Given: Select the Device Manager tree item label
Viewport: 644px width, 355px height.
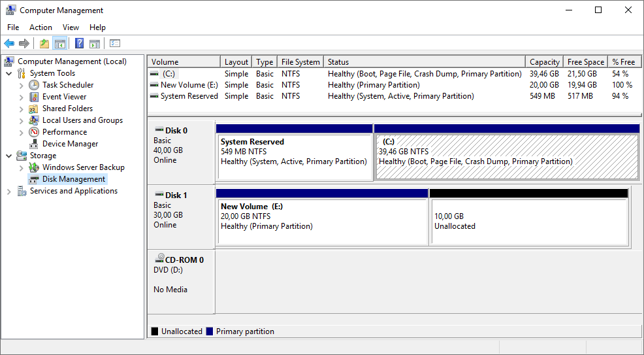Looking at the screenshot, I should pyautogui.click(x=71, y=144).
